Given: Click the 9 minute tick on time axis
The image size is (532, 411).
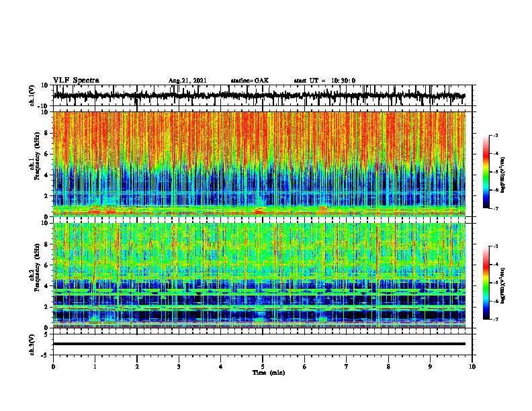Looking at the screenshot, I should pos(430,367).
